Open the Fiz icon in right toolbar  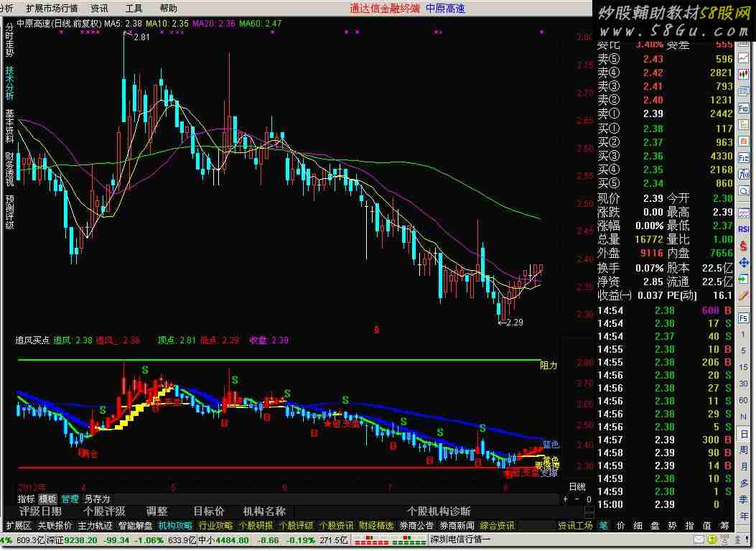point(743,158)
